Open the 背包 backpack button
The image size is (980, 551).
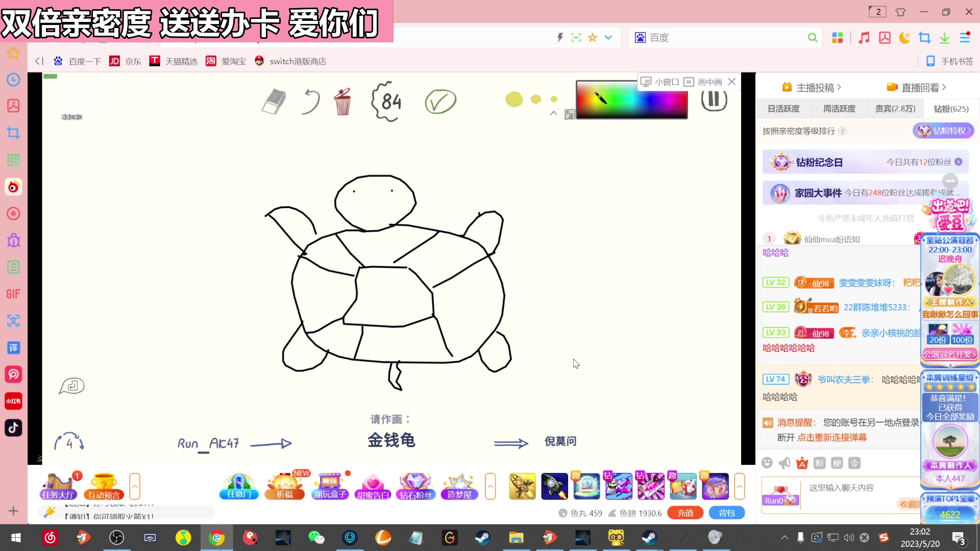click(727, 513)
